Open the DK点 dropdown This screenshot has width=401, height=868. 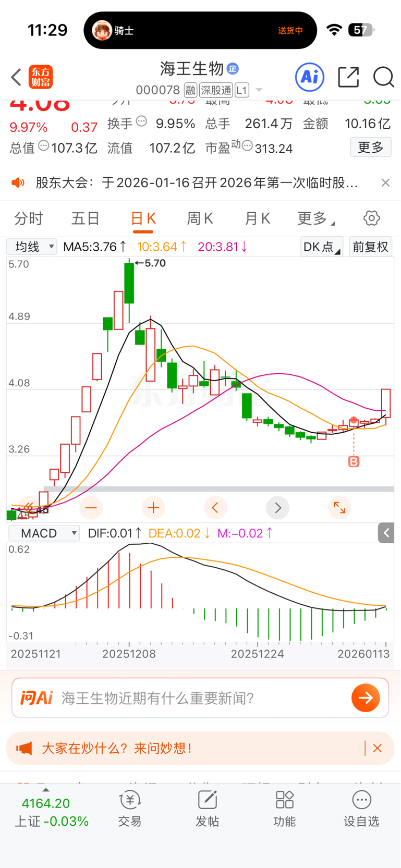(x=322, y=247)
